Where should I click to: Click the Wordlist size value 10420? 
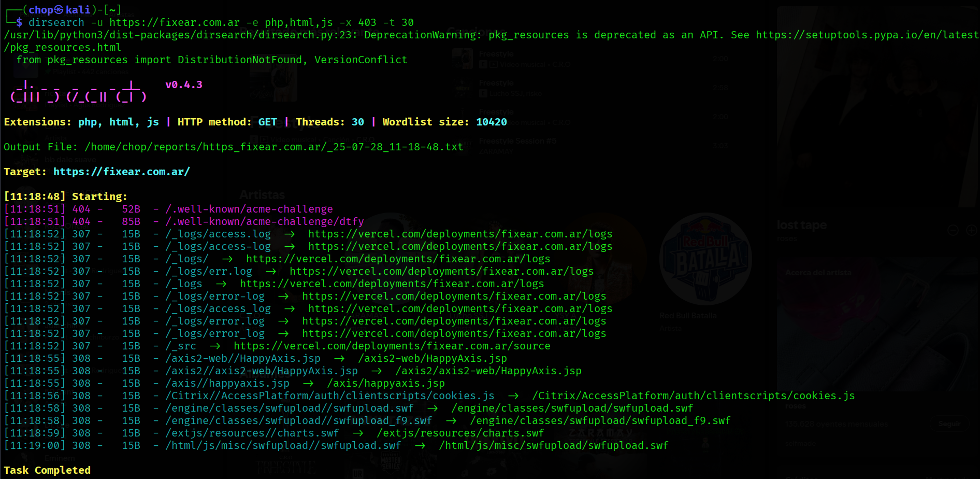pos(491,122)
